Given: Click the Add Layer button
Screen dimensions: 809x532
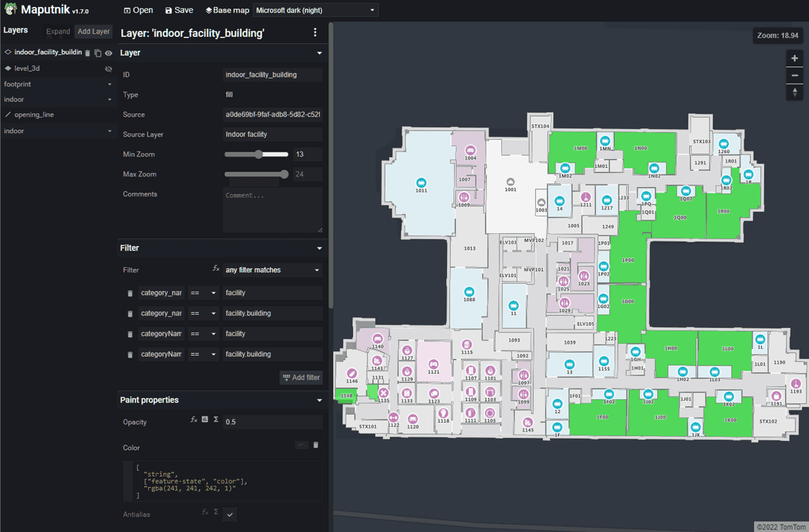Looking at the screenshot, I should pos(93,31).
